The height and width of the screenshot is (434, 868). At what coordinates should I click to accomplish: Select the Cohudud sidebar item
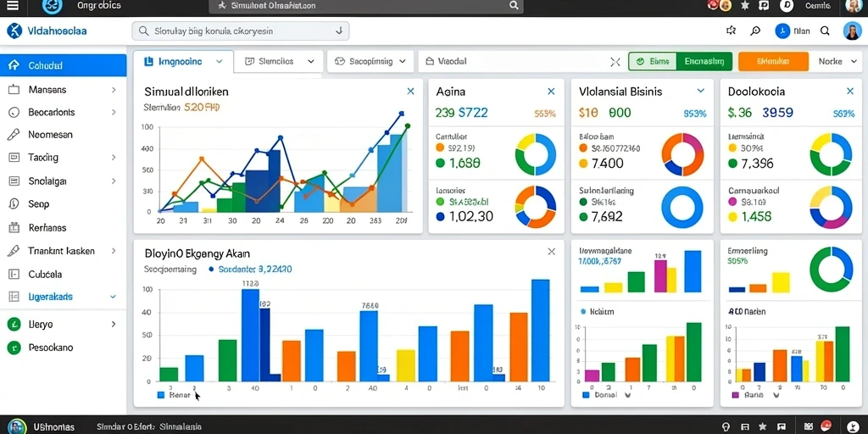pyautogui.click(x=63, y=65)
